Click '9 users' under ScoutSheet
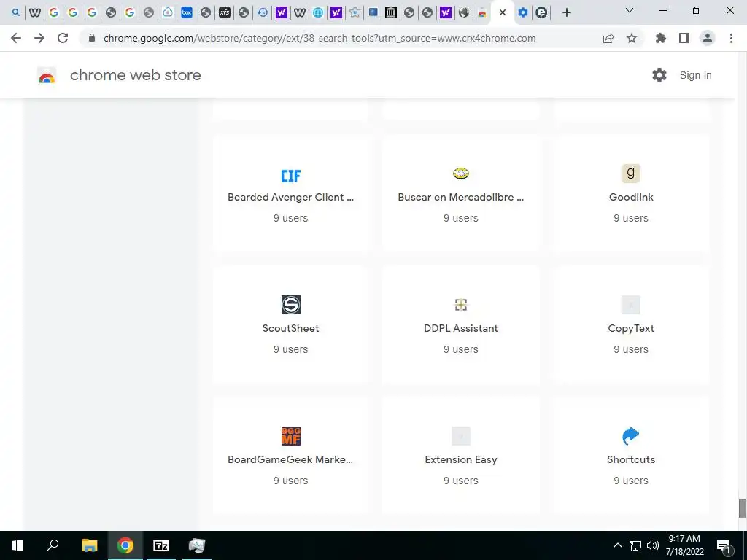The width and height of the screenshot is (747, 560). point(290,349)
